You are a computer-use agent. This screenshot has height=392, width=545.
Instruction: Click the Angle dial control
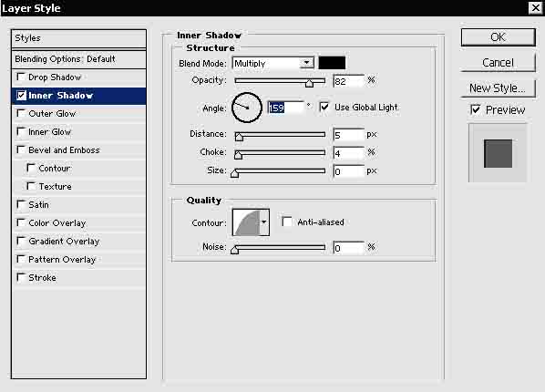[x=246, y=108]
